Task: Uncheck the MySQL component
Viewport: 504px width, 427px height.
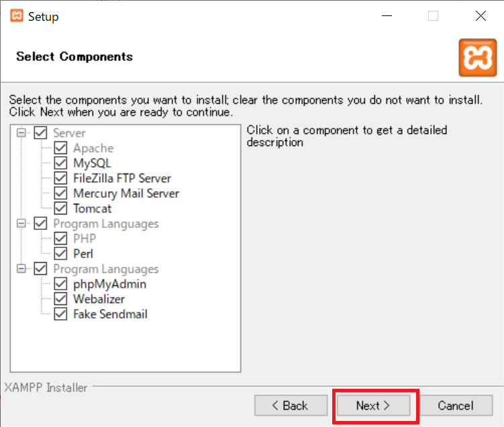Action: pos(60,163)
